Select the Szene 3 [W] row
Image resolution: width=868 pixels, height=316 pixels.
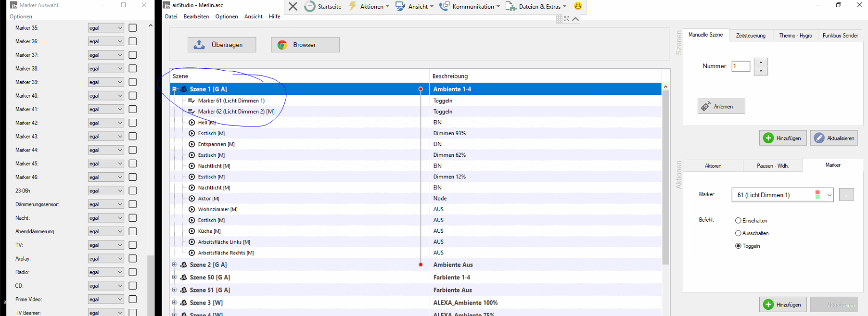coord(416,303)
